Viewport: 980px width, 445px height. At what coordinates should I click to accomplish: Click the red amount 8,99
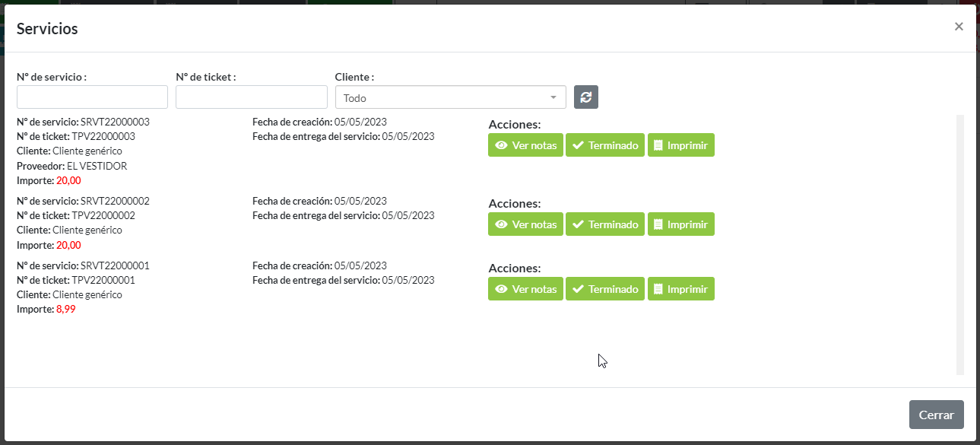65,310
